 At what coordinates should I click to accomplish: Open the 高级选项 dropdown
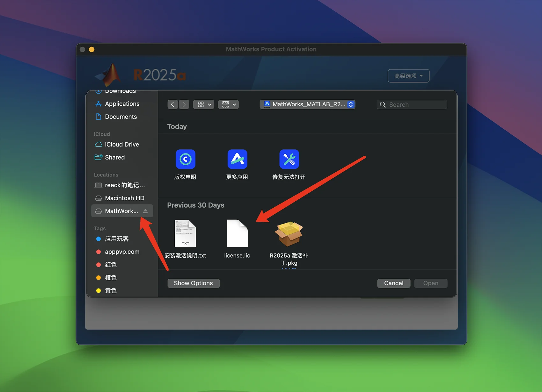(408, 76)
